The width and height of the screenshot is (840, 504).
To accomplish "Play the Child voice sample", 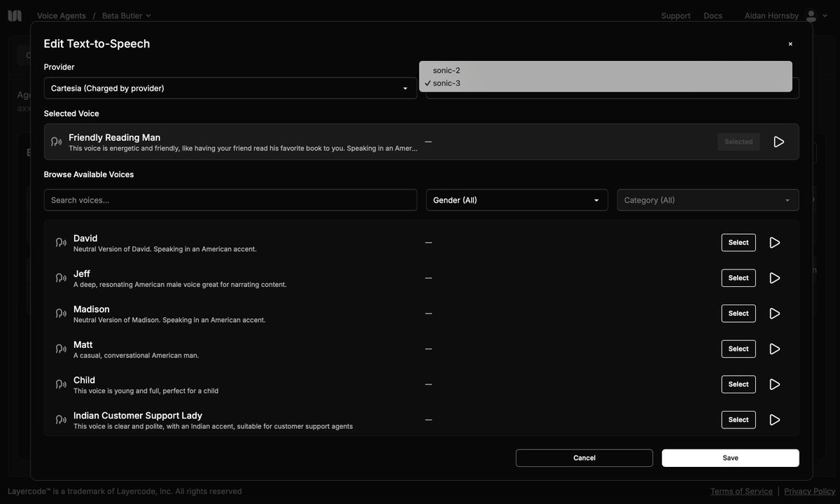I will coord(774,384).
